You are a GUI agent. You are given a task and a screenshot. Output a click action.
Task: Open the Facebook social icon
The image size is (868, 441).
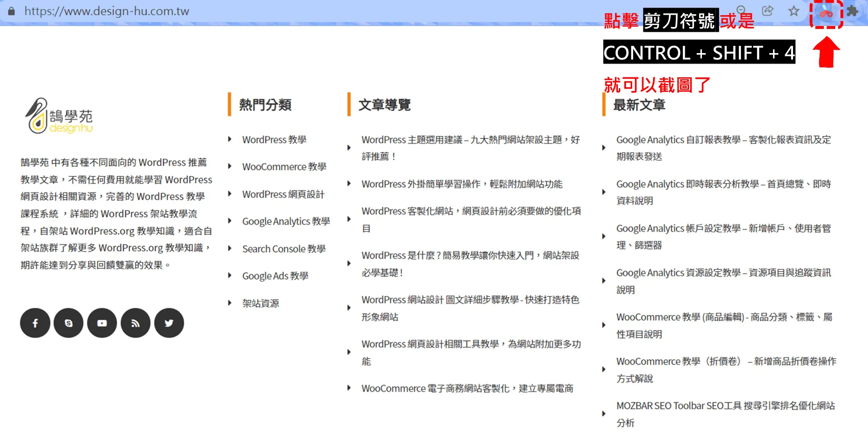(35, 323)
